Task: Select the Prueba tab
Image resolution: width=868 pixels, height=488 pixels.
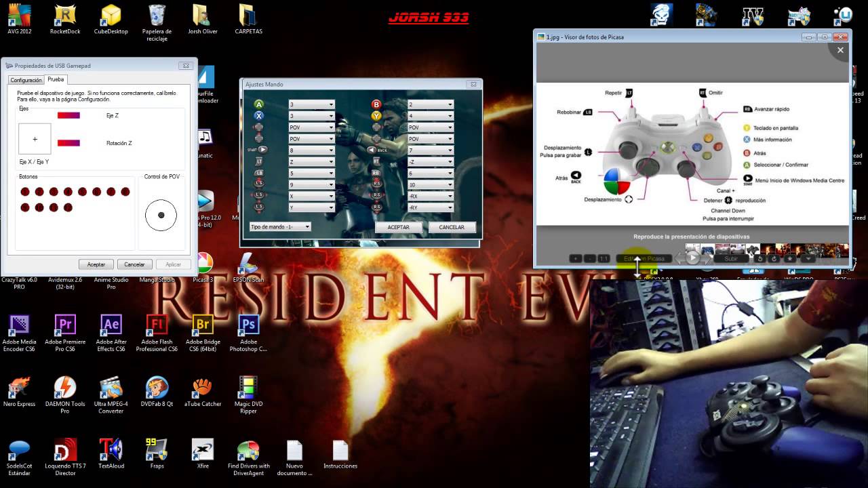Action: click(56, 79)
